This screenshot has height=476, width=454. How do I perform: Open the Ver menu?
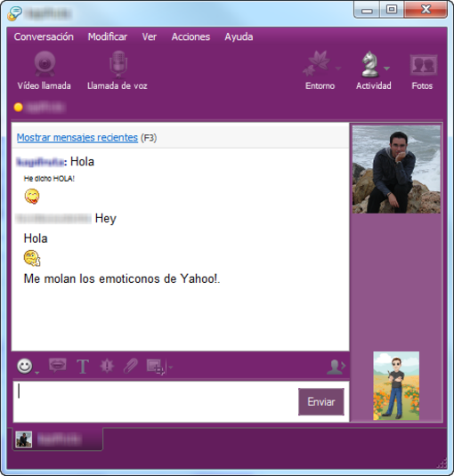point(149,36)
